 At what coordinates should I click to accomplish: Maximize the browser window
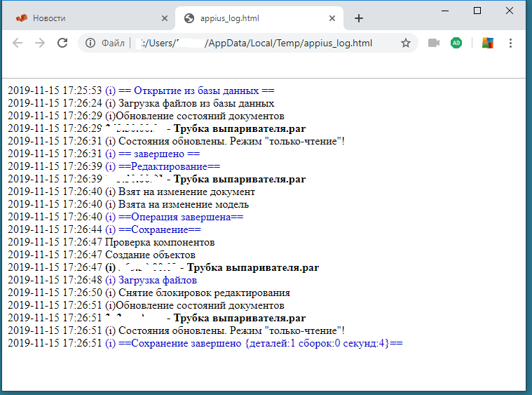point(477,11)
